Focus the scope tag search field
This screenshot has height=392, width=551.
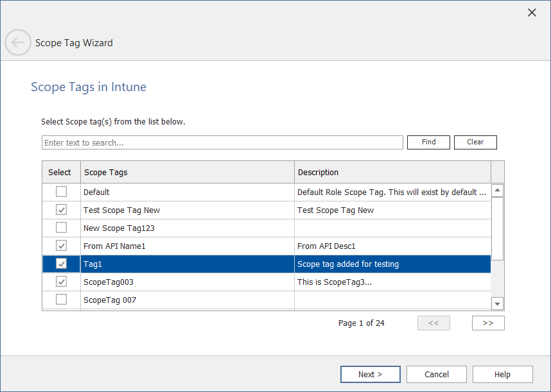[x=222, y=142]
